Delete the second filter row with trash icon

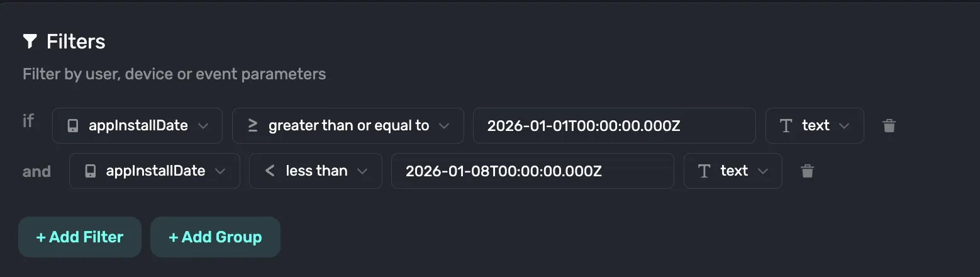click(808, 171)
